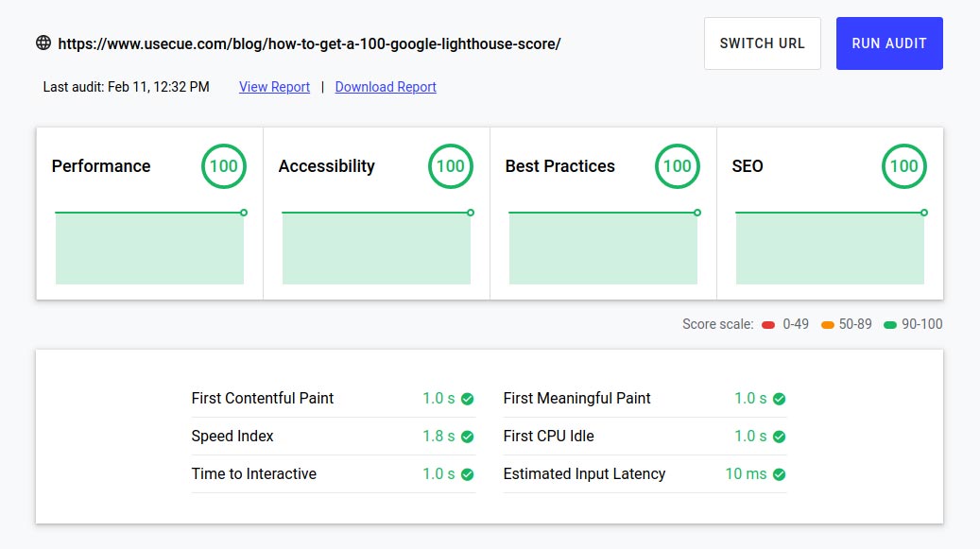The image size is (980, 549).
Task: Click the First Contentful Paint green checkmark
Action: (468, 399)
